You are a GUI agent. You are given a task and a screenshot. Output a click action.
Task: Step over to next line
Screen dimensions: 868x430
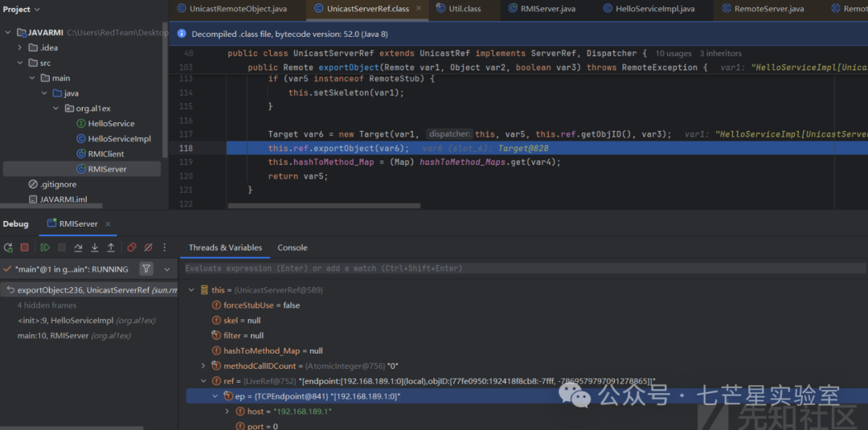point(79,248)
